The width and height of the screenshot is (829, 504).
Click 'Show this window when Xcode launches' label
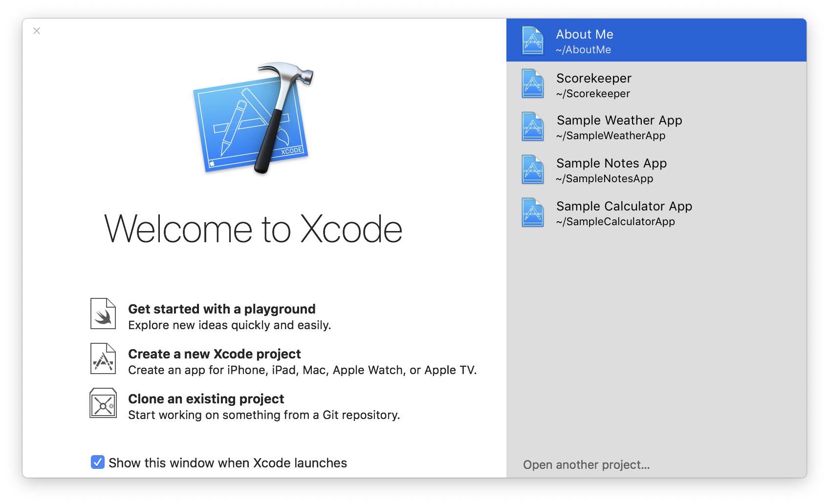click(x=228, y=463)
